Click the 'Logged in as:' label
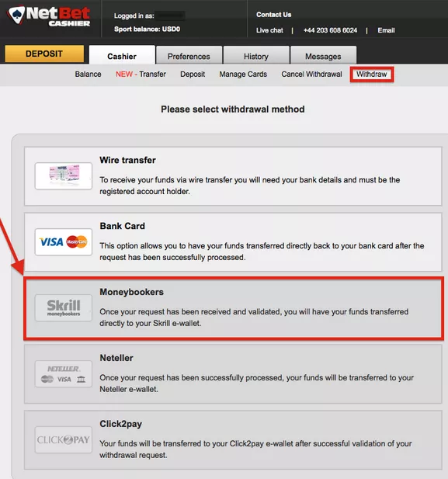Image resolution: width=448 pixels, height=479 pixels. coord(134,16)
